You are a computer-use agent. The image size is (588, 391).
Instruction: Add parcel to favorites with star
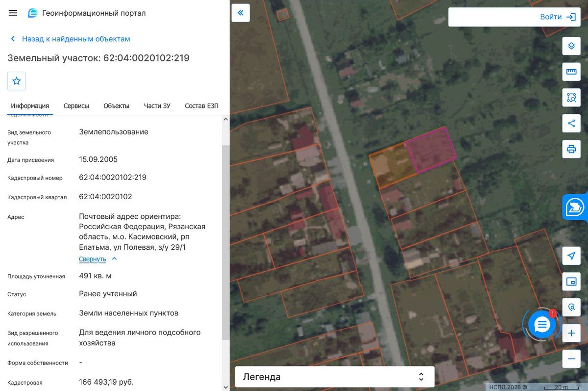(x=17, y=81)
